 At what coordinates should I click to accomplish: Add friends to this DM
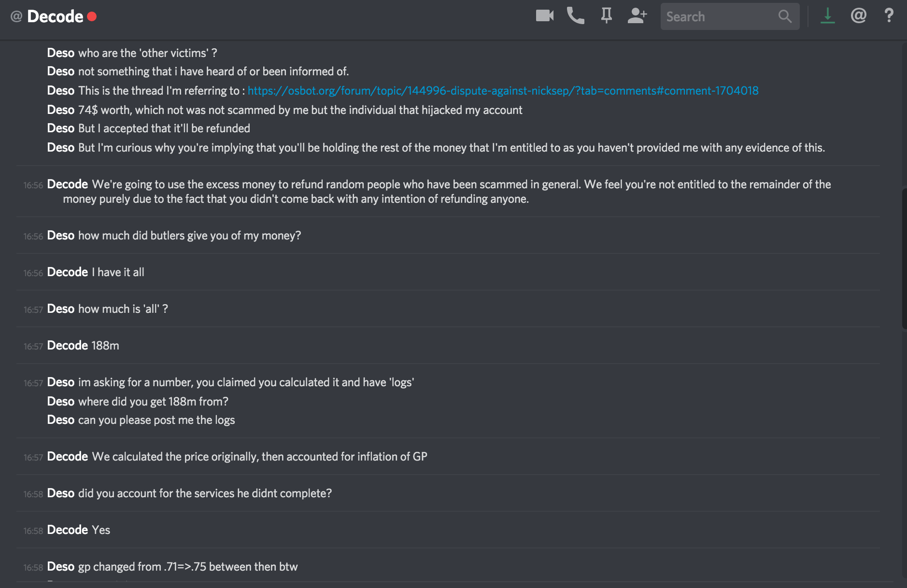point(637,16)
